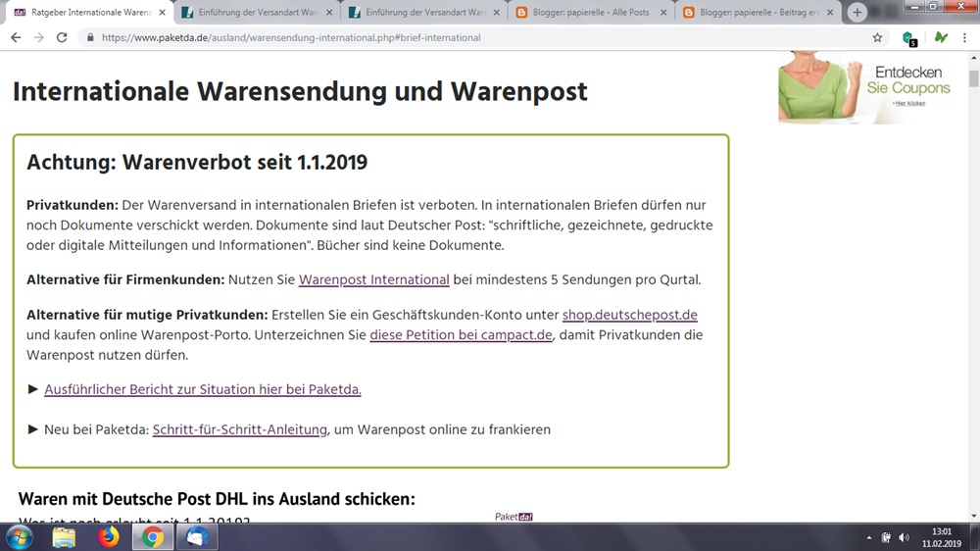Click the scrollbar up arrow

pos(973,57)
